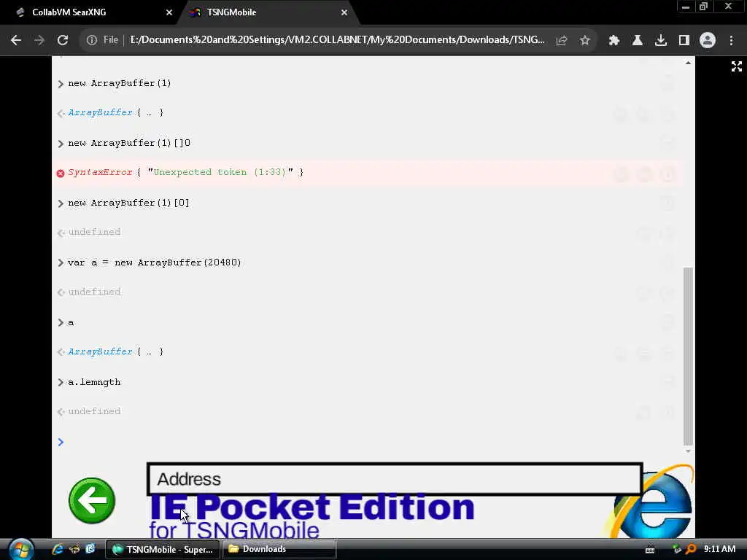The image size is (747, 560).
Task: Select 'var a = new ArrayBuffer(20480)' entry
Action: [x=155, y=262]
